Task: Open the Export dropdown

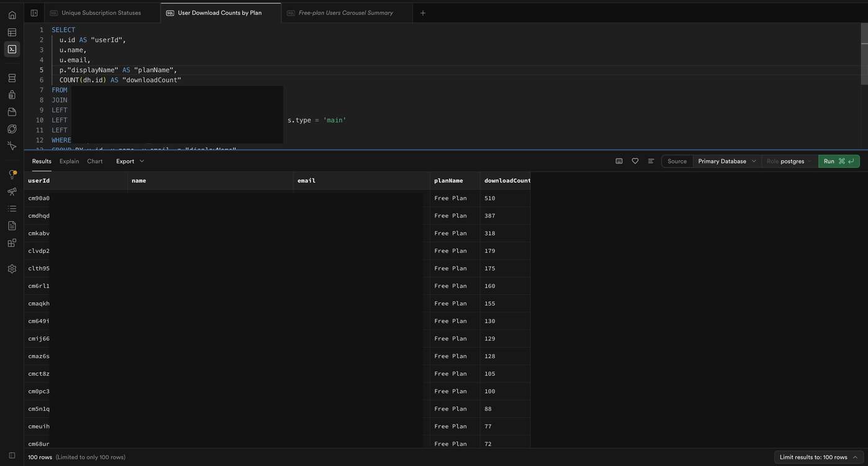Action: [130, 161]
